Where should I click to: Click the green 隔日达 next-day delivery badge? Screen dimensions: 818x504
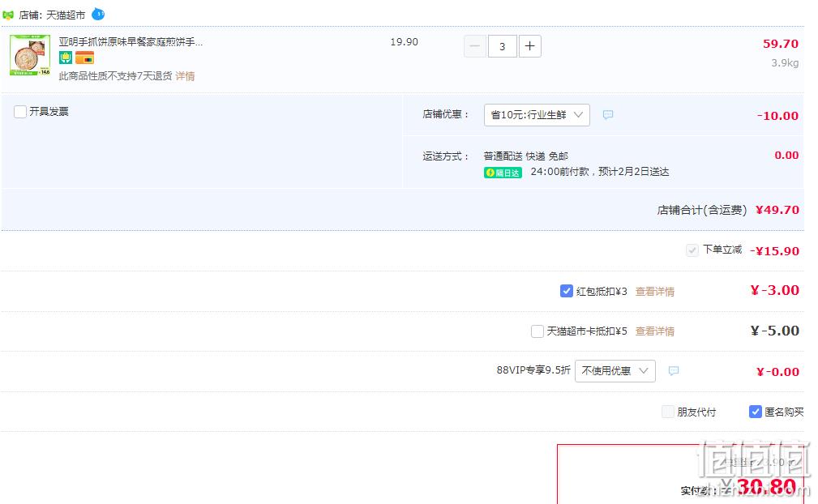[503, 173]
